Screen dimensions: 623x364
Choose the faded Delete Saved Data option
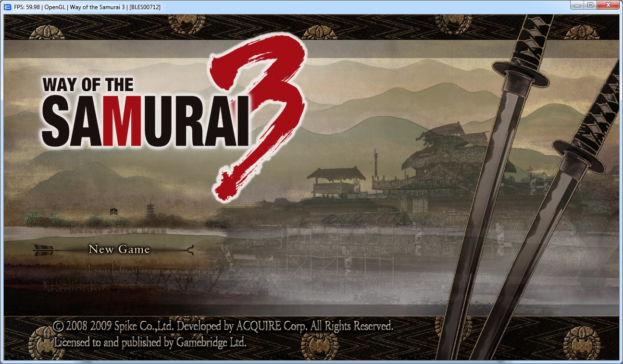118,230
